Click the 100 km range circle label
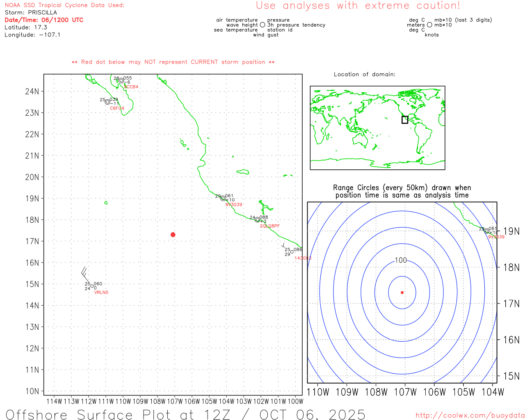This screenshot has width=525, height=420. tap(401, 260)
